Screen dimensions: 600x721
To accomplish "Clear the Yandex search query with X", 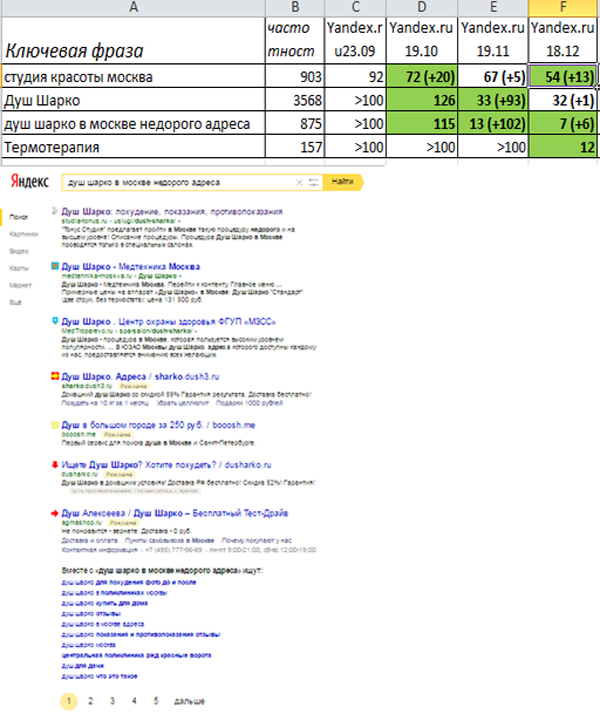I will pyautogui.click(x=299, y=183).
